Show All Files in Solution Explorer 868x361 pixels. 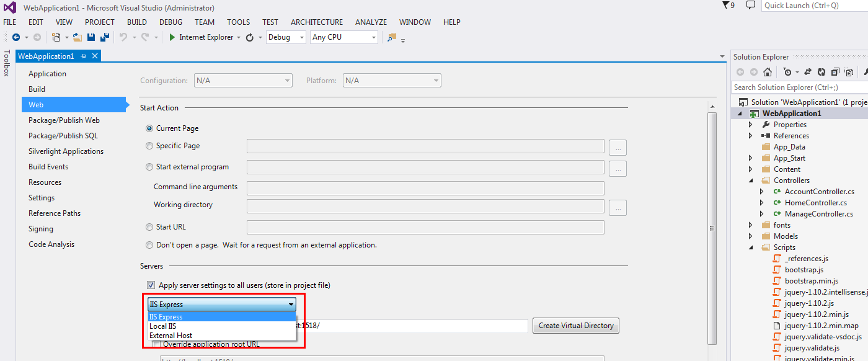tap(848, 71)
